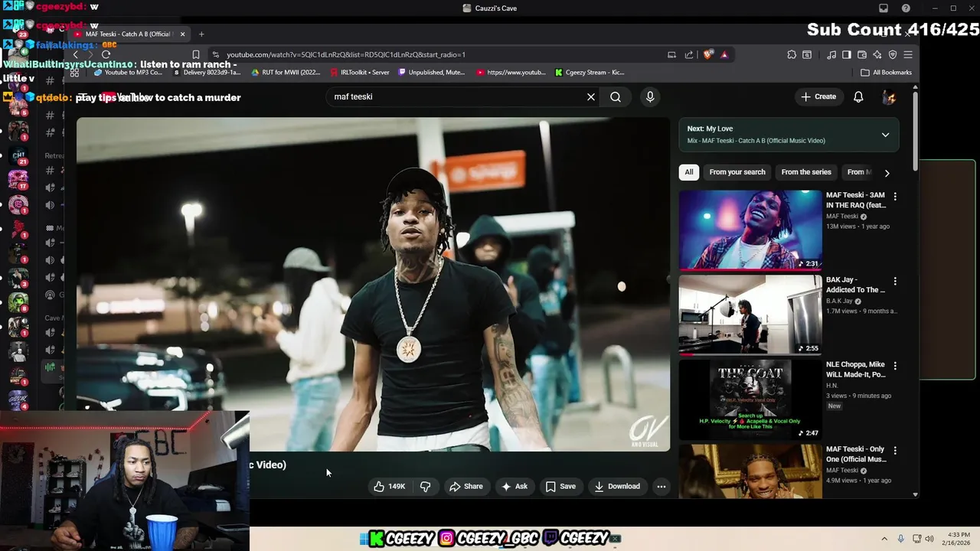Viewport: 980px width, 551px height.
Task: Bookmark this page via bookmark icon
Action: coord(196,54)
